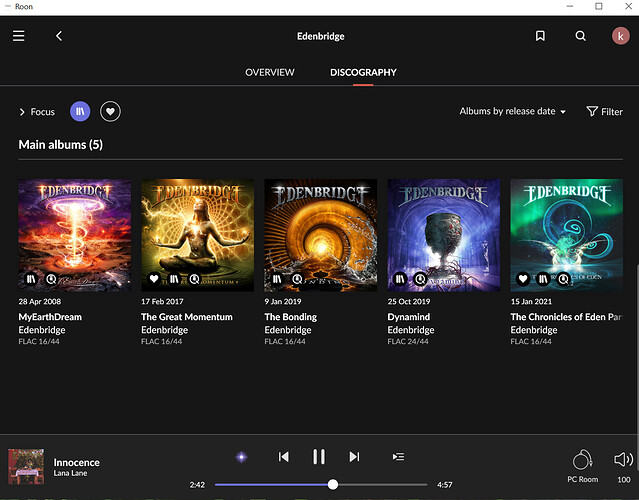The width and height of the screenshot is (639, 500).
Task: Click the 15 Jan 2021 release date
Action: [x=531, y=302]
